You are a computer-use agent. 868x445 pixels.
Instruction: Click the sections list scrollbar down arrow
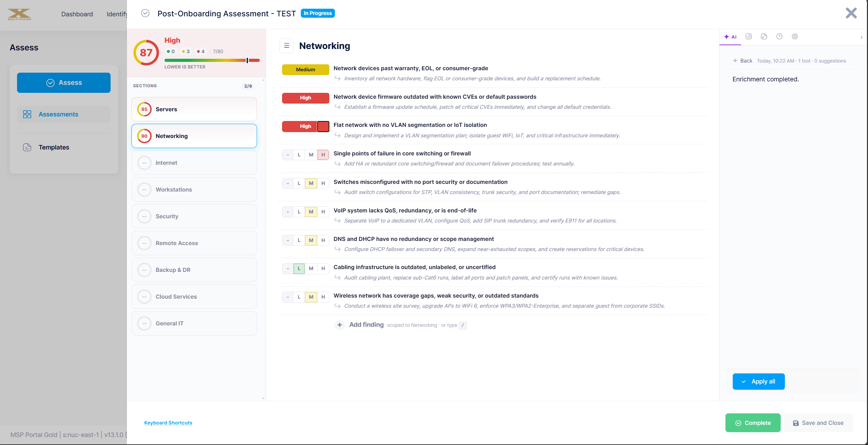263,398
